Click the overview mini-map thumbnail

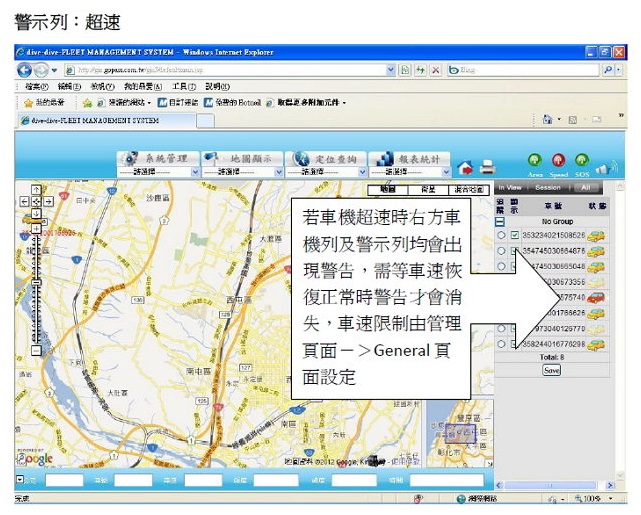pyautogui.click(x=460, y=433)
